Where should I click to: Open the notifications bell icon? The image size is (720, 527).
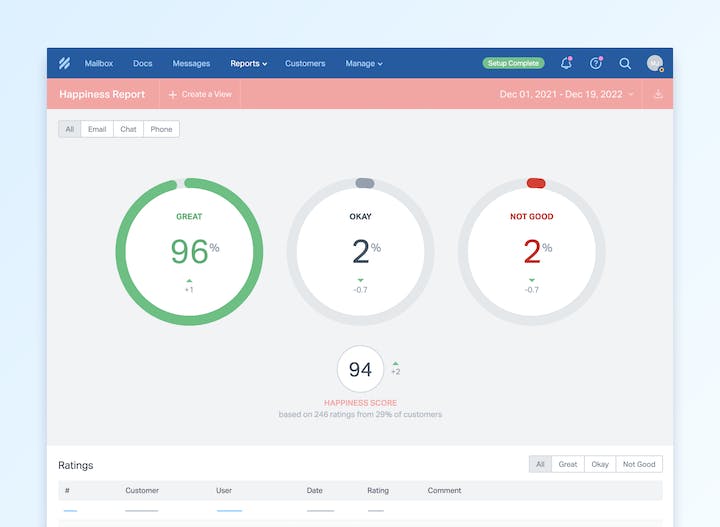(567, 63)
